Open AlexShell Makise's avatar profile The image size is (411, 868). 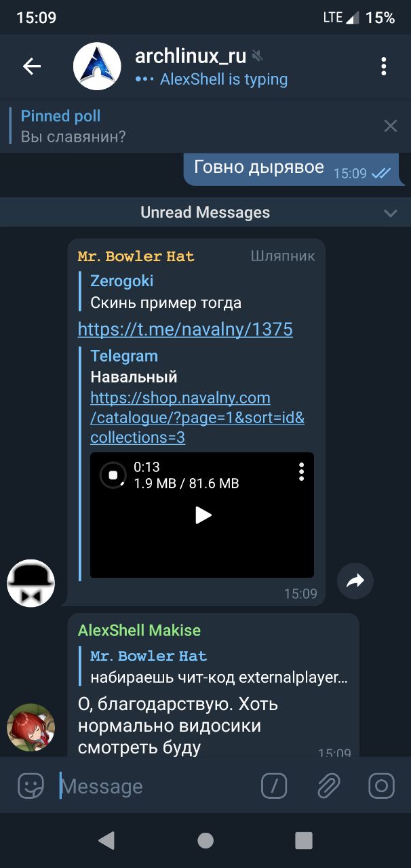click(x=31, y=728)
